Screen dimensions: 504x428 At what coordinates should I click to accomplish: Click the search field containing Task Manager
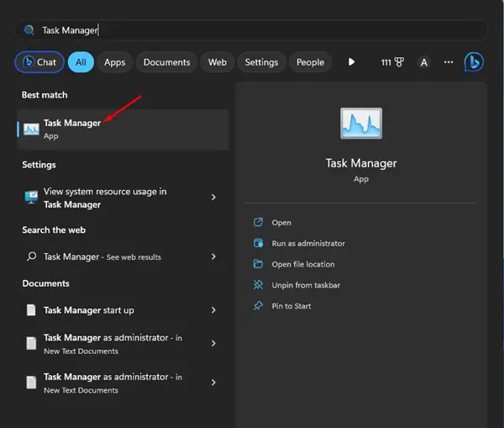[x=251, y=30]
